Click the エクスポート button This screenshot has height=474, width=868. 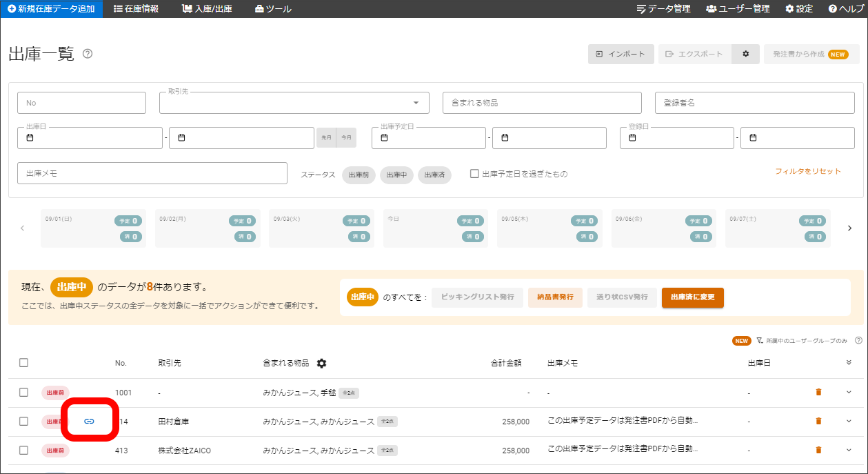695,54
